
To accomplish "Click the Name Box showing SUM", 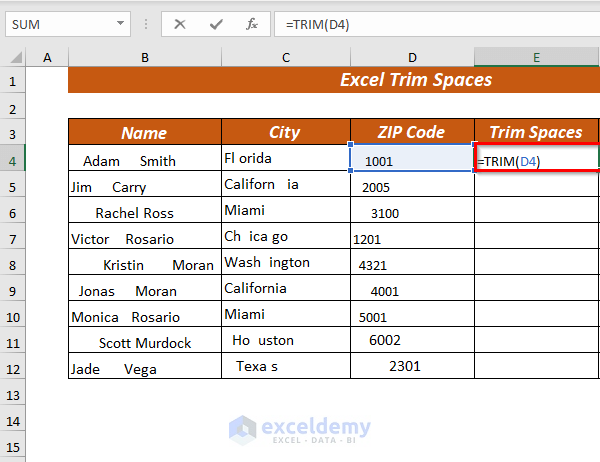I will point(68,24).
